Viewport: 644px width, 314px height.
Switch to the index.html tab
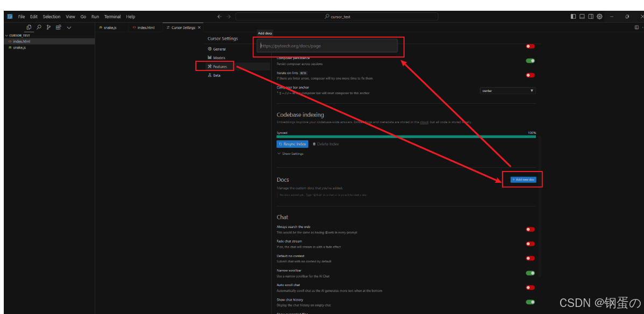pos(145,27)
